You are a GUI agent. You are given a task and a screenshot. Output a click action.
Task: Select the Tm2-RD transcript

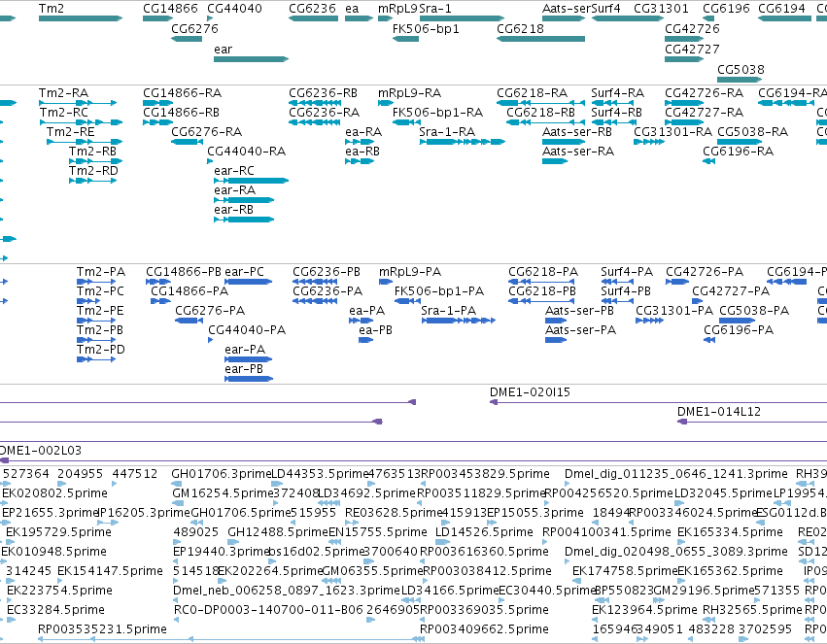click(x=93, y=181)
